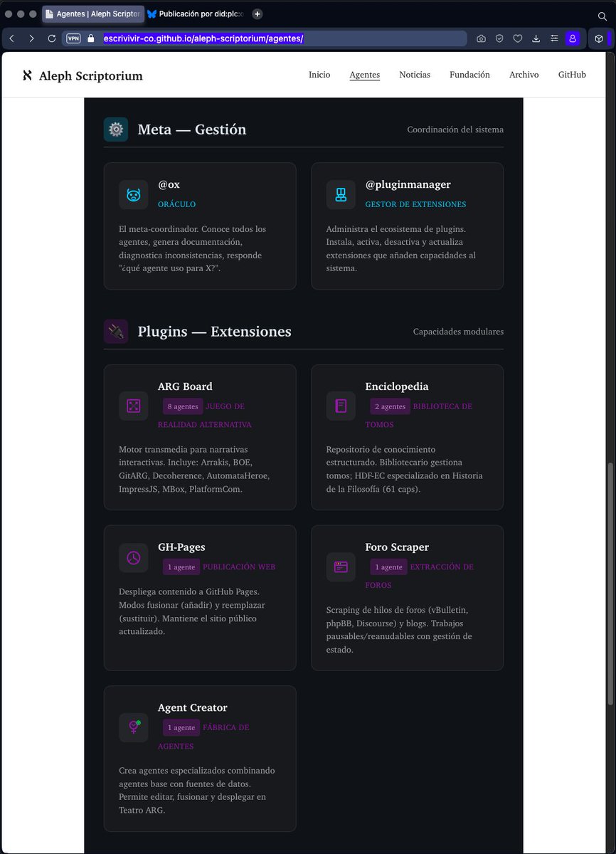Open the Fundación navigation item
616x854 pixels.
coord(469,75)
